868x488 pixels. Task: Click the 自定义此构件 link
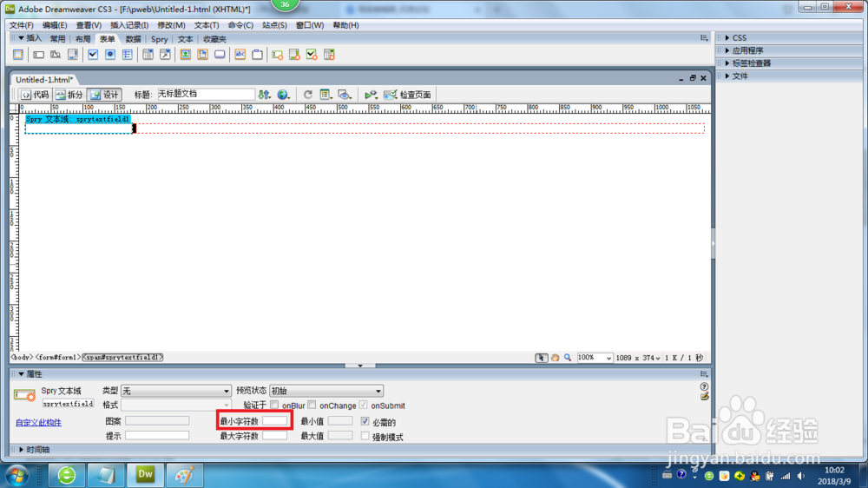click(38, 422)
